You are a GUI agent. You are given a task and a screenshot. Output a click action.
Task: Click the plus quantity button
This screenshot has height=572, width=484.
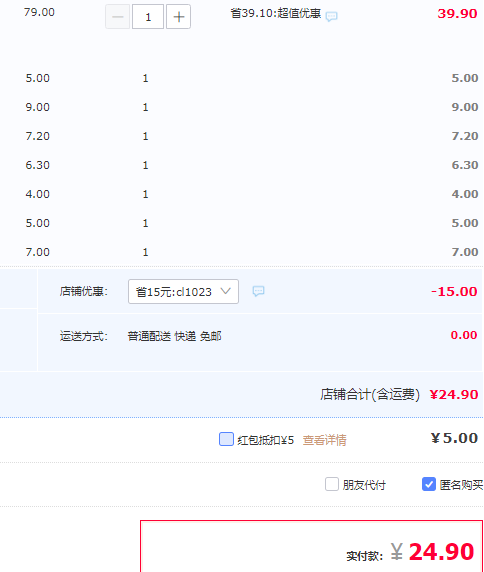click(178, 17)
